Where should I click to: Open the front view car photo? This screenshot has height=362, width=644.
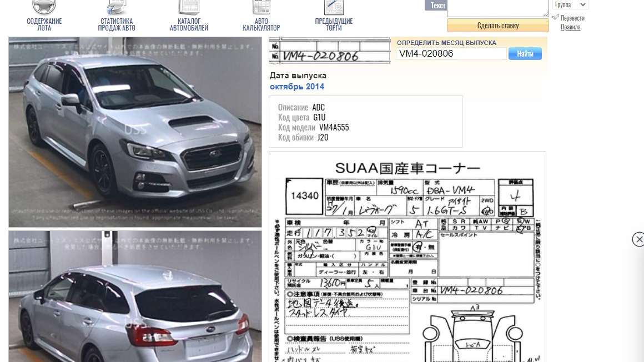point(135,132)
